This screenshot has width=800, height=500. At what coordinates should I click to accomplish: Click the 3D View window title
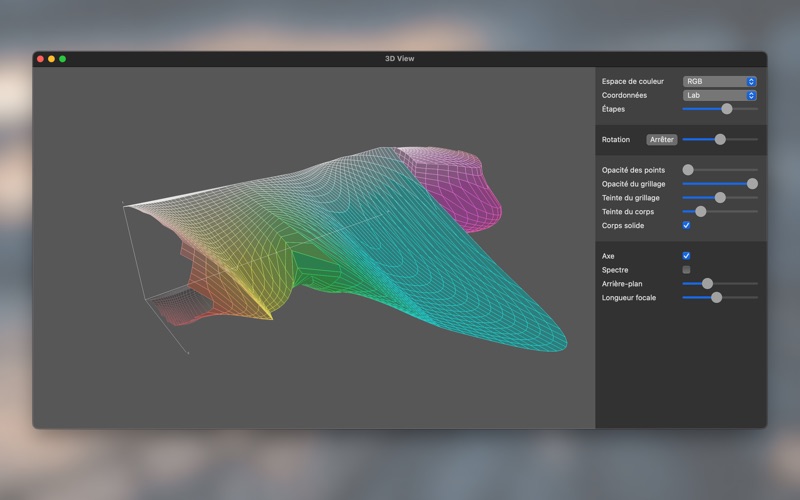click(x=399, y=59)
